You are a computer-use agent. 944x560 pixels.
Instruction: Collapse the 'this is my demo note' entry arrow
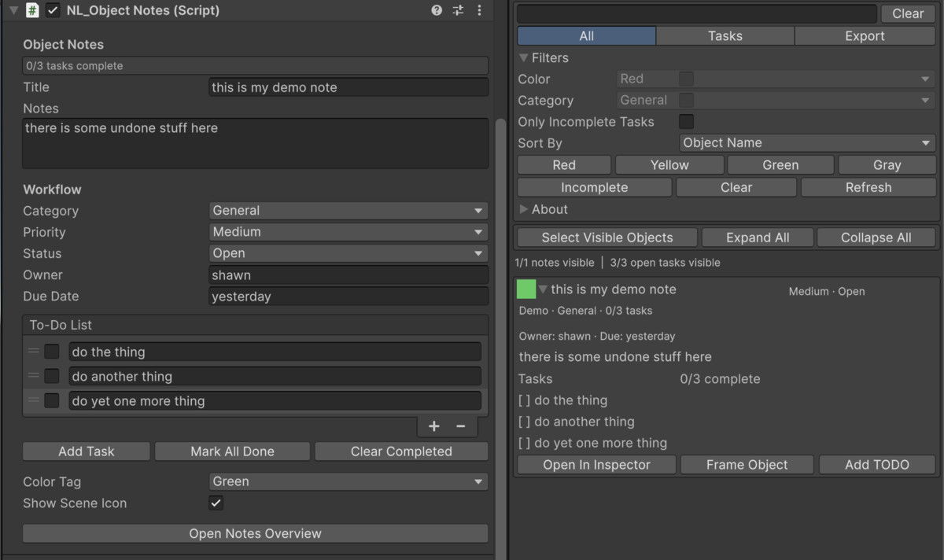(x=543, y=289)
